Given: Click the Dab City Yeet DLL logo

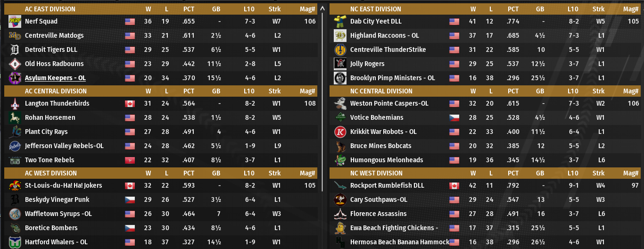Looking at the screenshot, I should (x=340, y=21).
